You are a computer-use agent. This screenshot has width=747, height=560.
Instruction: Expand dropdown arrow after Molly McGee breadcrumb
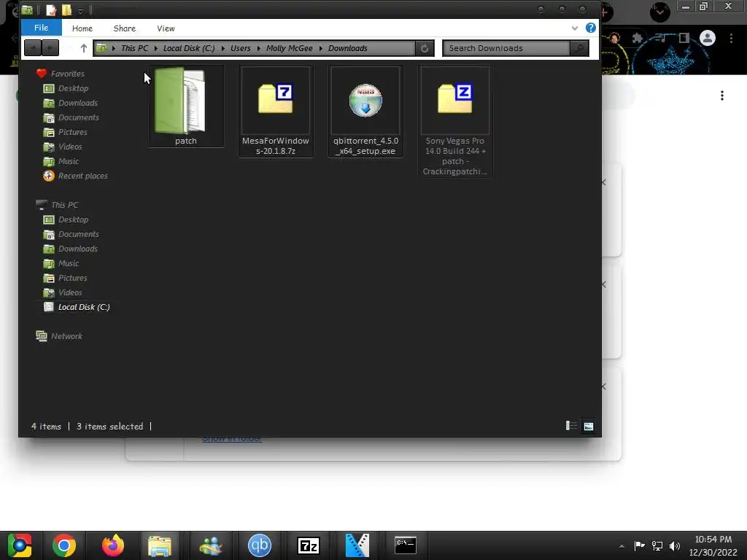coord(321,48)
